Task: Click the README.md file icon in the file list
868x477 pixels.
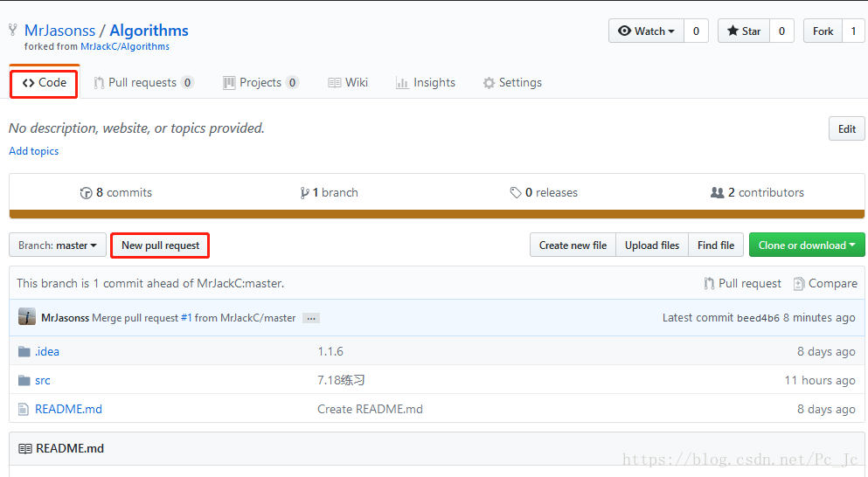Action: click(24, 409)
